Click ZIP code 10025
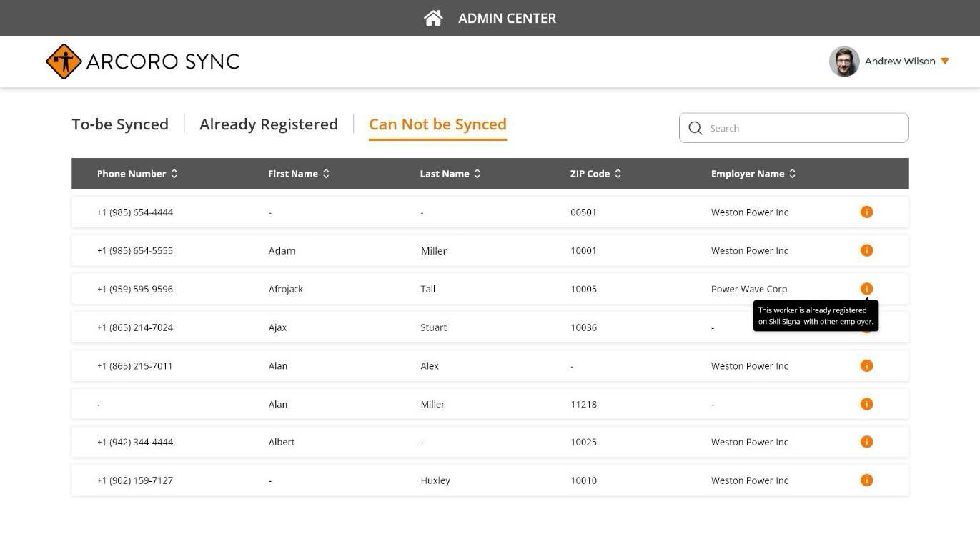980x552 pixels. (583, 443)
